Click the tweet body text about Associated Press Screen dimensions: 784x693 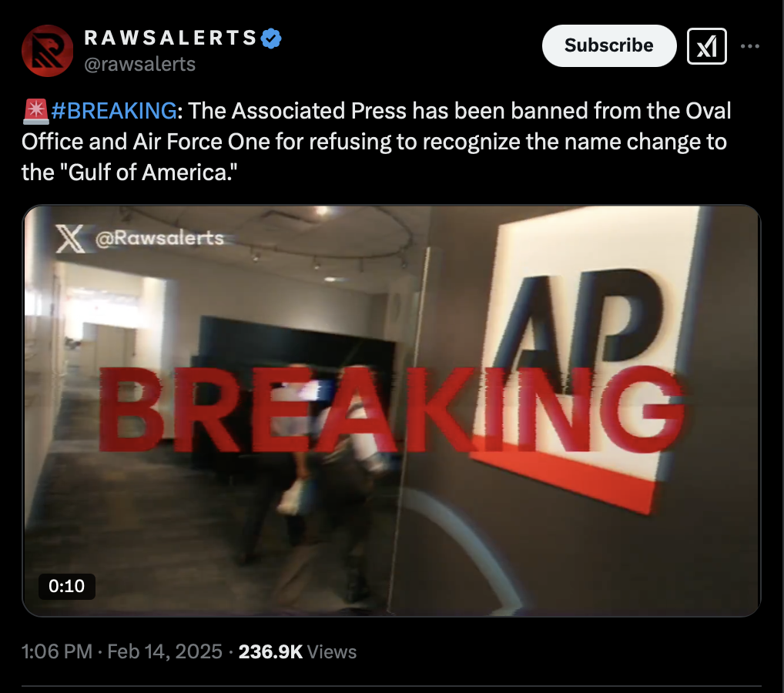(x=376, y=142)
